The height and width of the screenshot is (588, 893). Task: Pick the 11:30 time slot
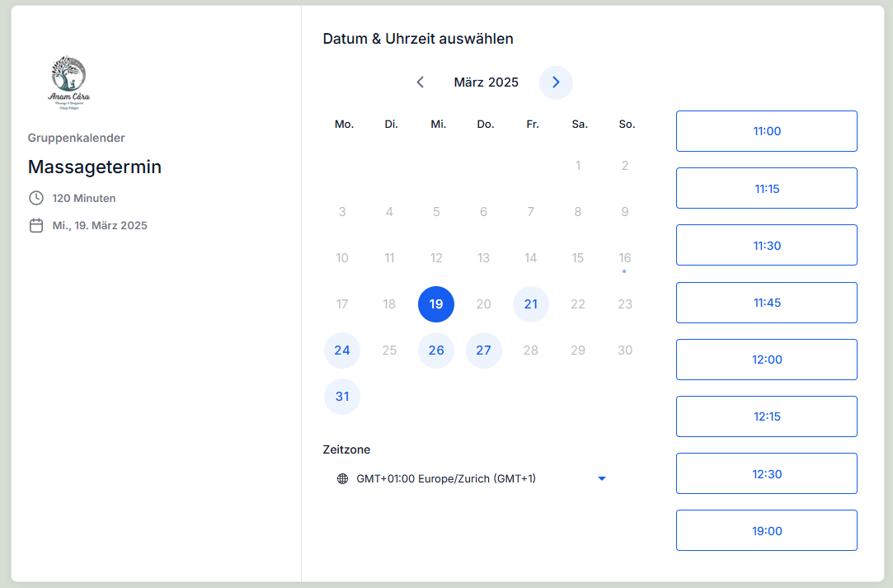(767, 245)
